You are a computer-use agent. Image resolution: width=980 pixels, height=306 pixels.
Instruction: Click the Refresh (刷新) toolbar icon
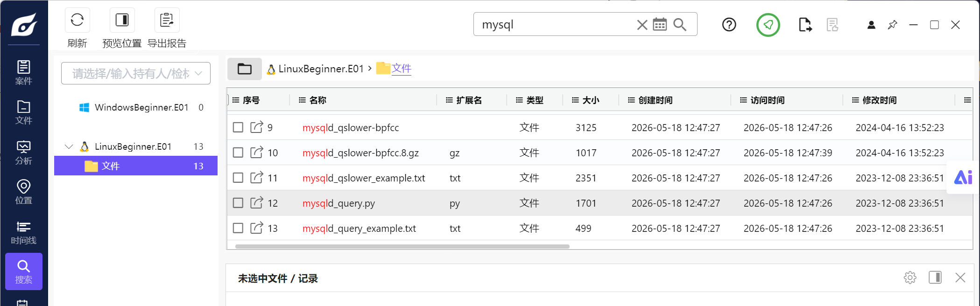click(x=77, y=20)
